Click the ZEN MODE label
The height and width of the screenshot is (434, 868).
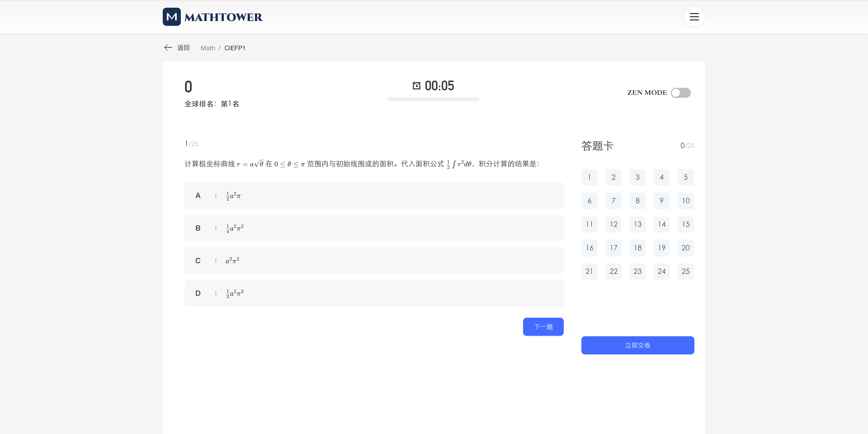point(647,93)
